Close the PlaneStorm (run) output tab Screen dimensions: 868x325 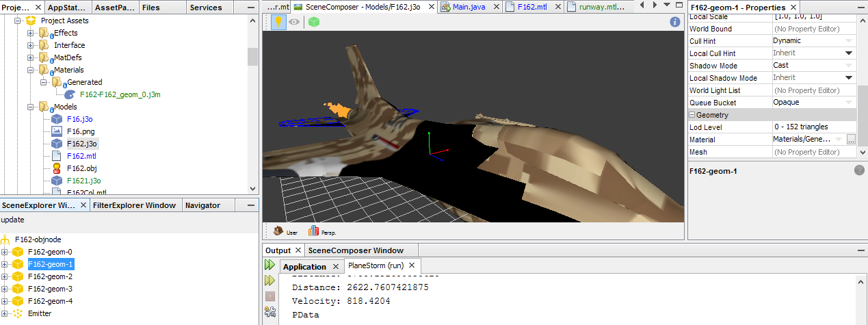click(x=412, y=265)
